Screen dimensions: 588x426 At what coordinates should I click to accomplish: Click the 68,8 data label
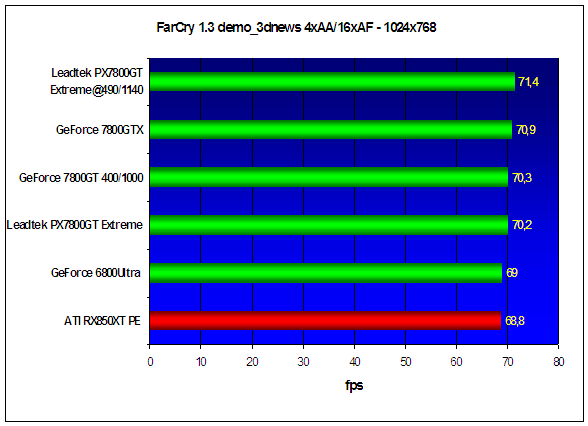515,321
